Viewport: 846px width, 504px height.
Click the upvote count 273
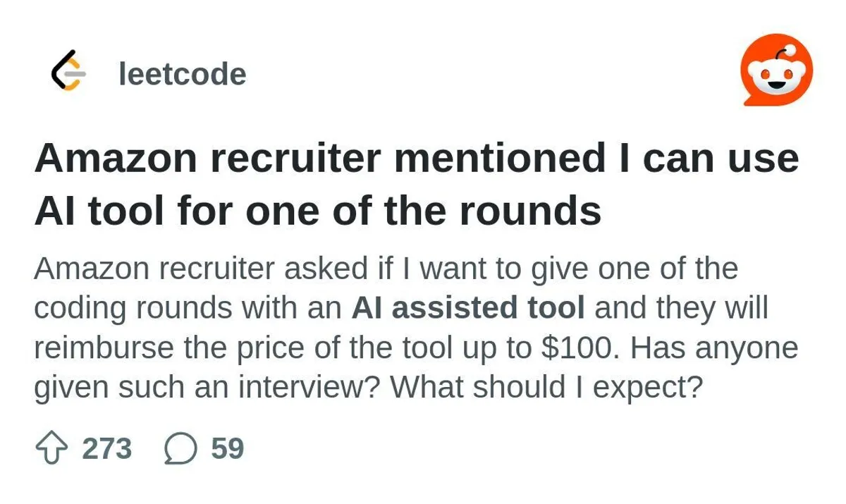[x=107, y=449]
